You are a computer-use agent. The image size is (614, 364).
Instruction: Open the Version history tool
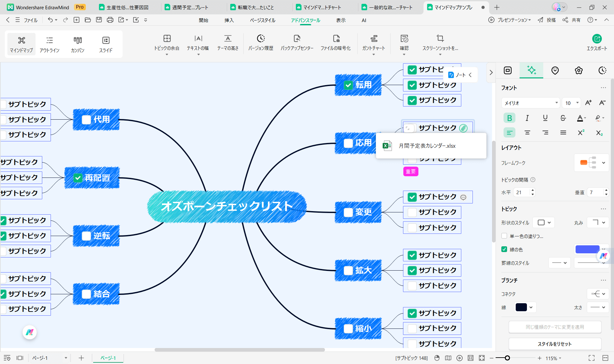(x=261, y=43)
